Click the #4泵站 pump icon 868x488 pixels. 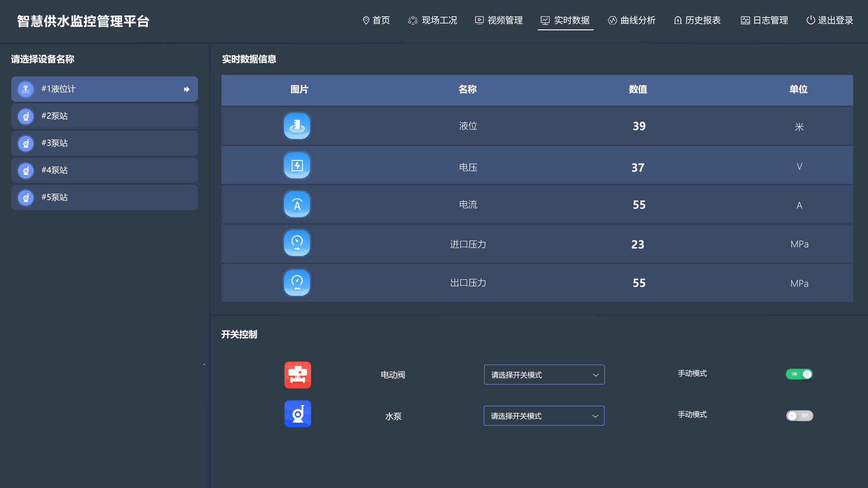click(26, 170)
